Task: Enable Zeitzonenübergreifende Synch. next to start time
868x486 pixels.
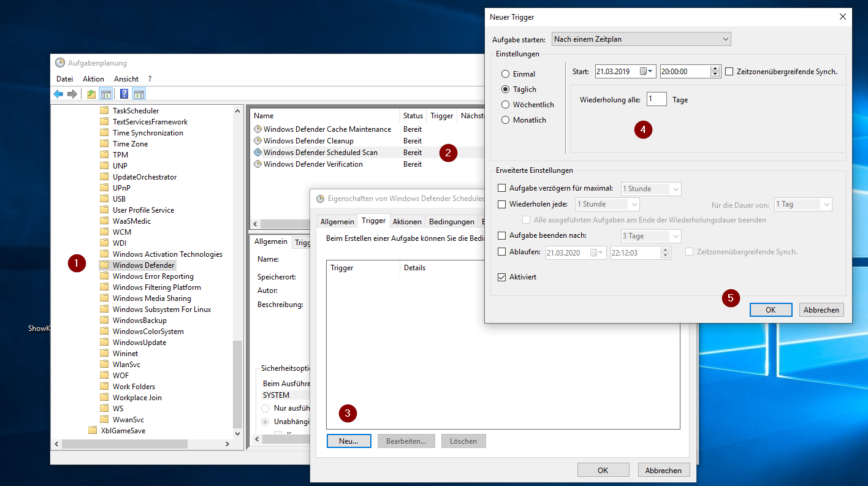Action: point(729,72)
